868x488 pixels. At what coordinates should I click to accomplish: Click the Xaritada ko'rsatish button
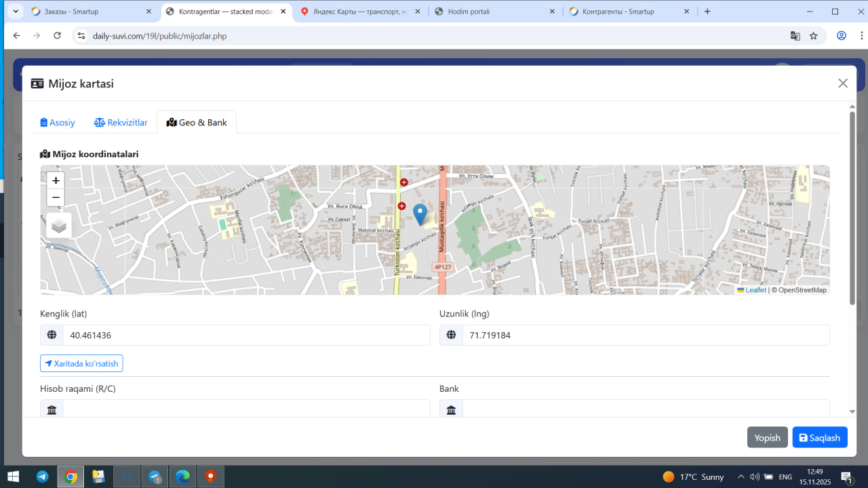(81, 363)
